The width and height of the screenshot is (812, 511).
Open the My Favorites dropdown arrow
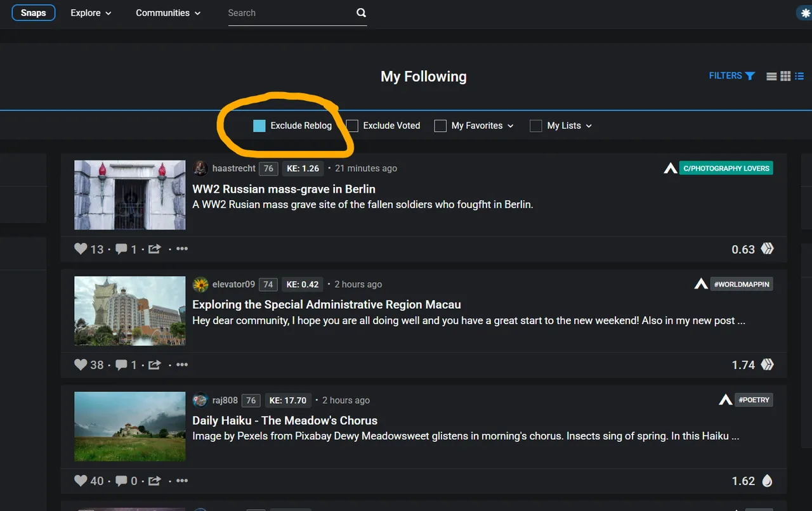pyautogui.click(x=511, y=126)
